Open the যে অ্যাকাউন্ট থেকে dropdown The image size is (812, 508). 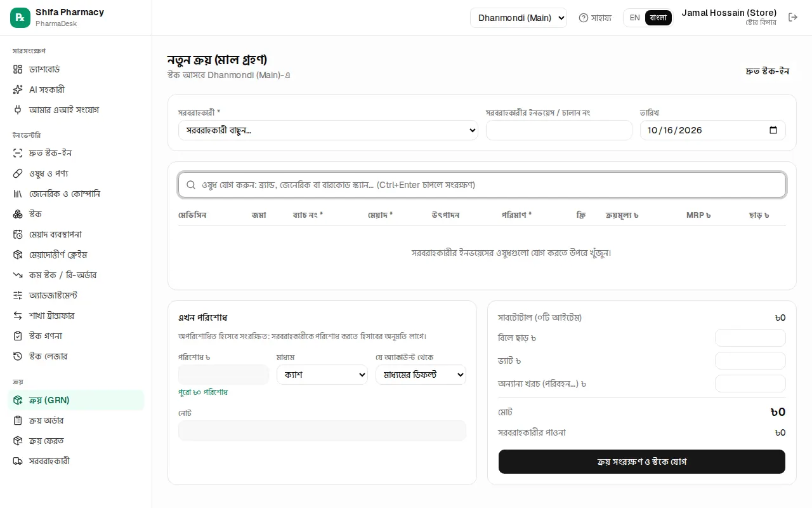421,375
